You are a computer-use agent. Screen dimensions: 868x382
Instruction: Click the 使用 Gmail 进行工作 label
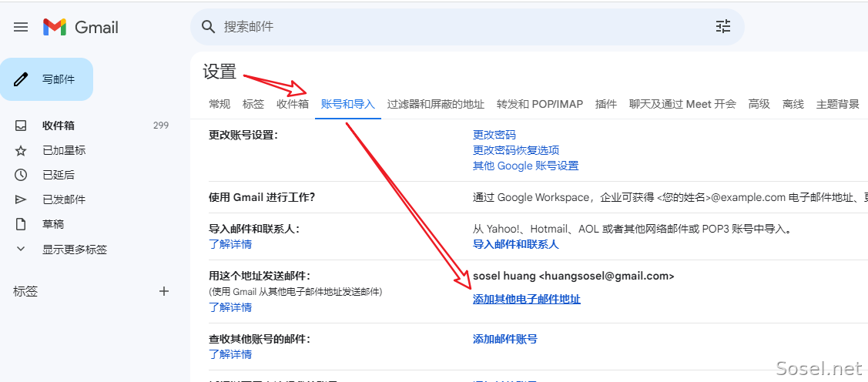tap(262, 197)
